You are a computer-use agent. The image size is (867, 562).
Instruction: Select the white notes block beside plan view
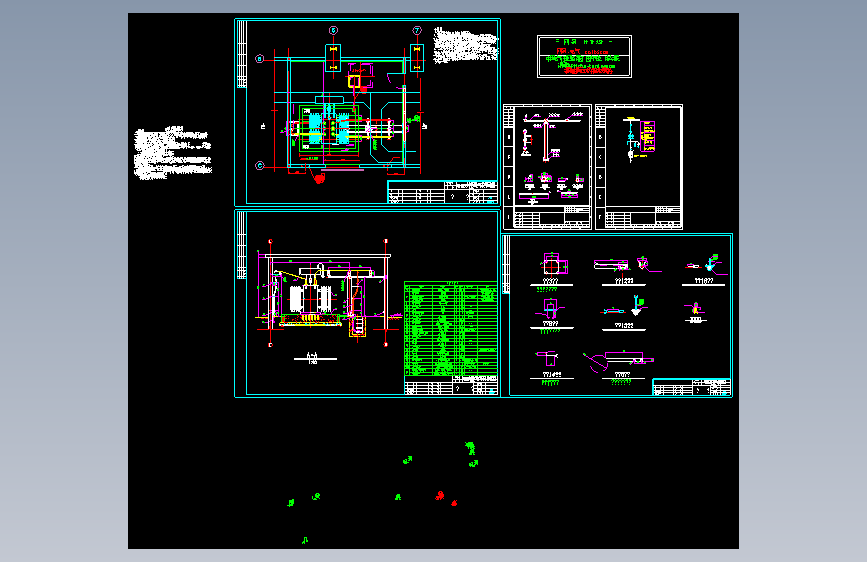click(466, 45)
